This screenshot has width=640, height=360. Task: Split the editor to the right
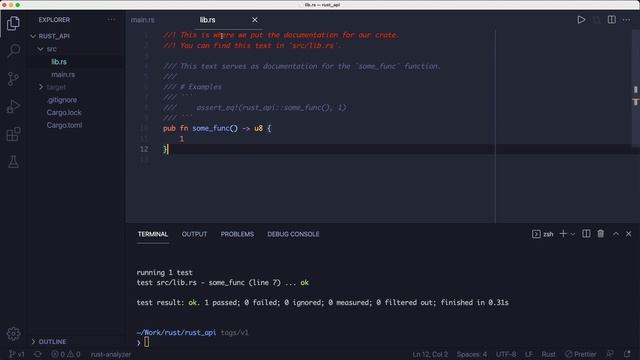tap(611, 20)
